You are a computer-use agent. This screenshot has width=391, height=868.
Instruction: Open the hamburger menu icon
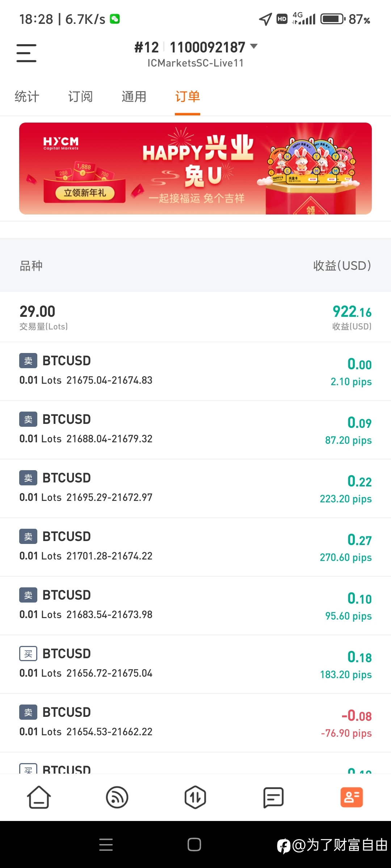point(26,53)
